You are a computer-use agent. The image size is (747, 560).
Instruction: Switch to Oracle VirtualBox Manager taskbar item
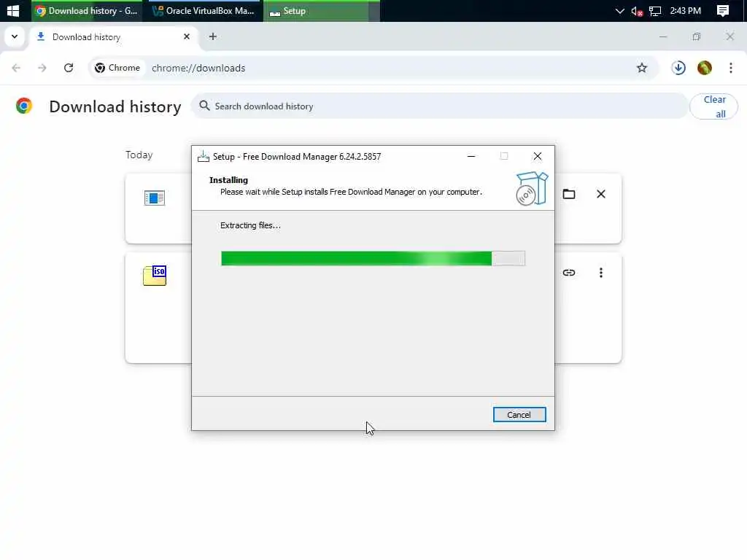coord(204,11)
